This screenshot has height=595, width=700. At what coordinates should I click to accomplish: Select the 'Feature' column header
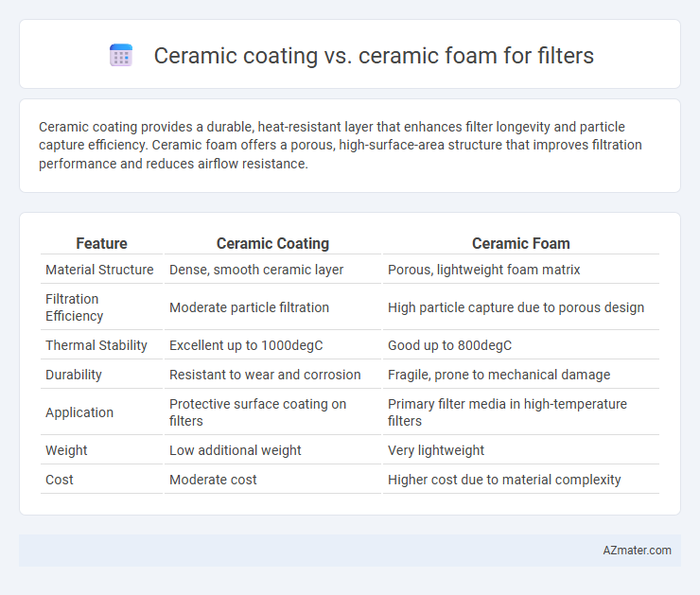point(101,243)
